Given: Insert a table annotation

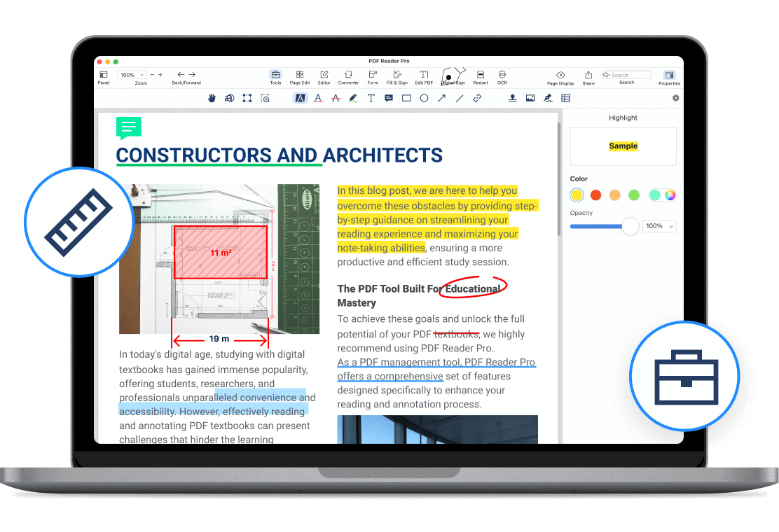Looking at the screenshot, I should click(x=565, y=99).
